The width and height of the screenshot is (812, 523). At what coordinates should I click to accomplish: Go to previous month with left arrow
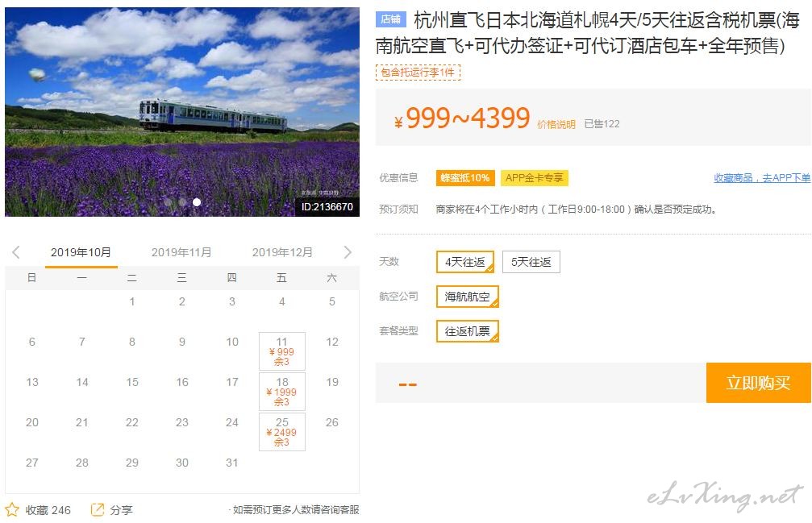16,252
